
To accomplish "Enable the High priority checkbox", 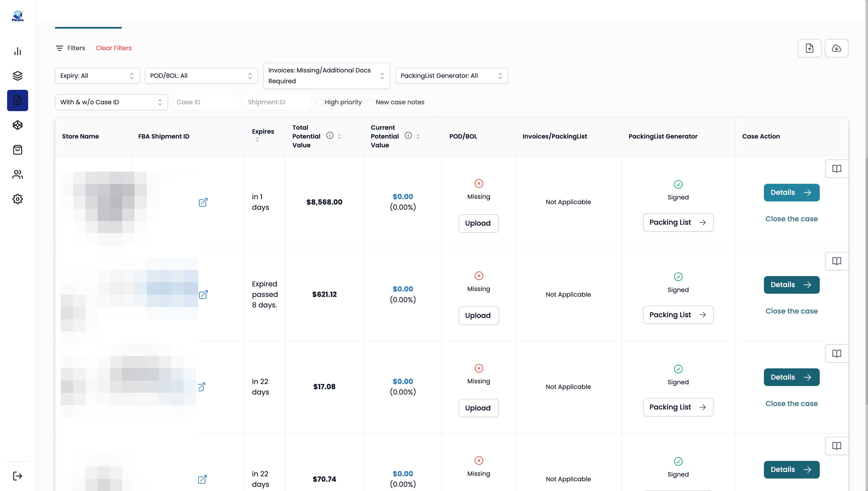I will coord(319,102).
